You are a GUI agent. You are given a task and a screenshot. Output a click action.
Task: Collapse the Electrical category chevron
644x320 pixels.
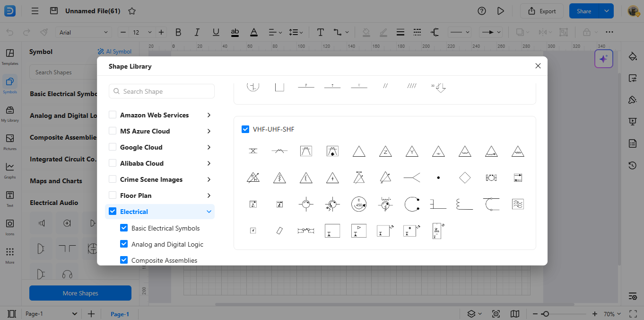coord(209,212)
